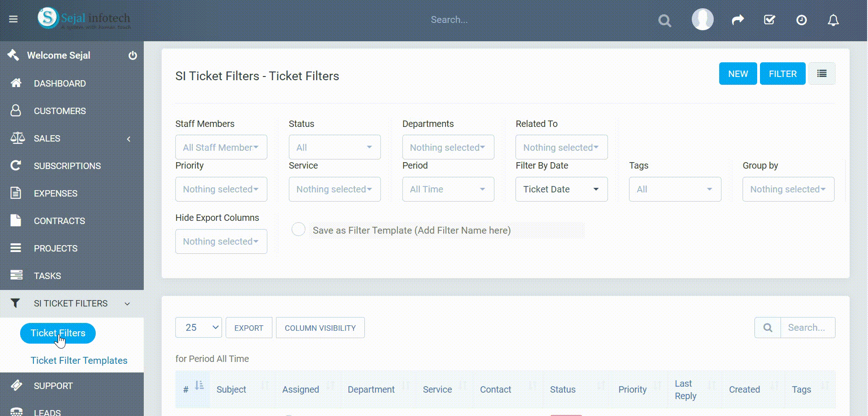Click the NEW button
This screenshot has width=868, height=416.
(738, 74)
